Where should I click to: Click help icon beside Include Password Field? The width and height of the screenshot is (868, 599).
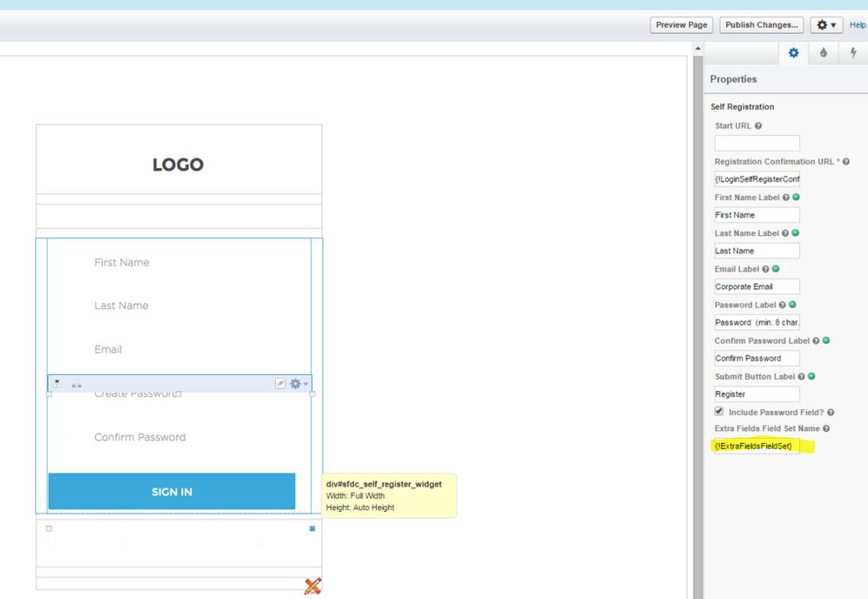[831, 413]
